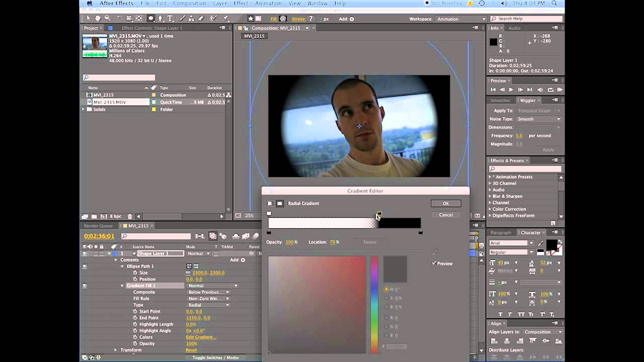Click the Add shape content button in toolbar
Image resolution: width=644 pixels, height=362 pixels.
(352, 19)
